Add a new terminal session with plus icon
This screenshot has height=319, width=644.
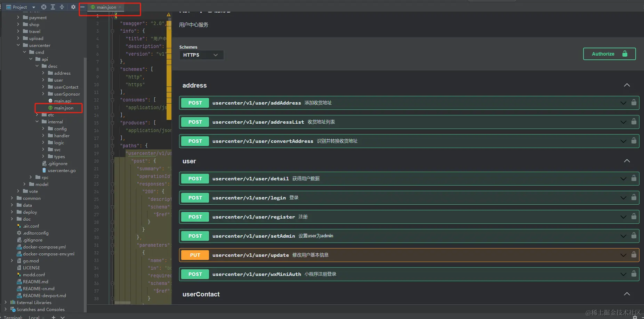(x=54, y=317)
